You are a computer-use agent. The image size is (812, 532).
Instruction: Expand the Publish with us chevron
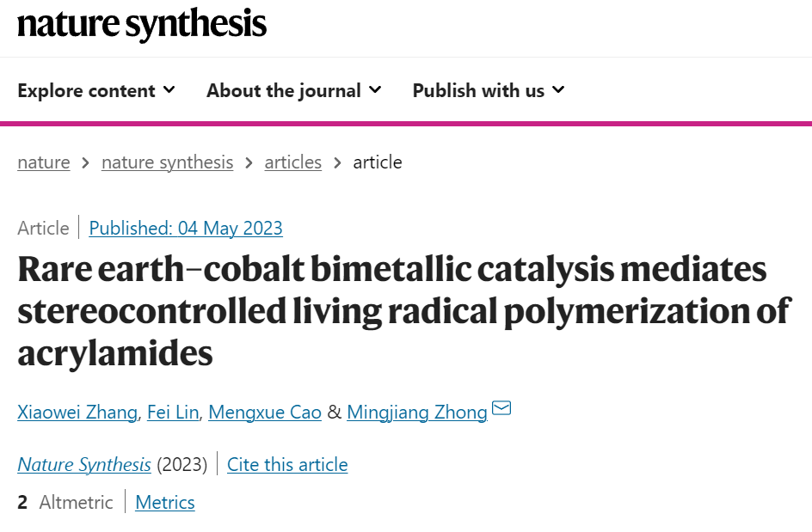tap(558, 90)
